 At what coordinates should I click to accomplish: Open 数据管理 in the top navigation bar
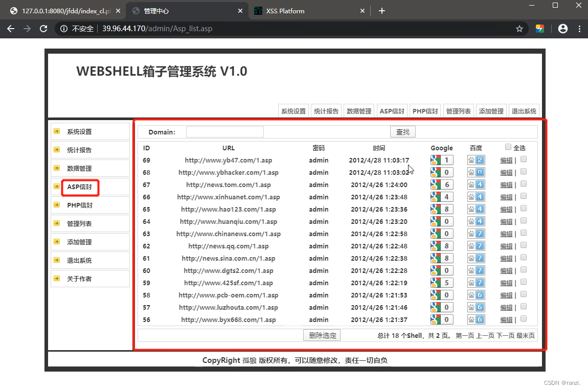pyautogui.click(x=359, y=111)
